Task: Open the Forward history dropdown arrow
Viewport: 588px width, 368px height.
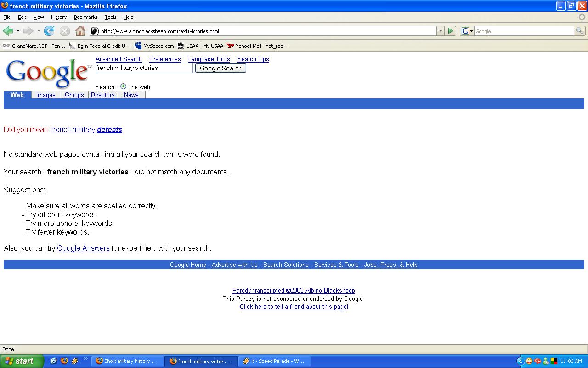Action: [39, 31]
